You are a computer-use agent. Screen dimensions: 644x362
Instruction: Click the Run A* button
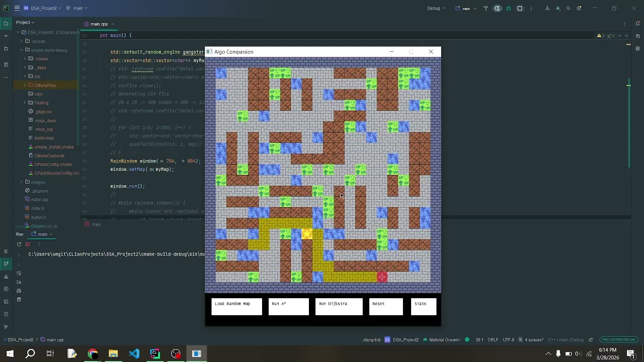pos(288,307)
